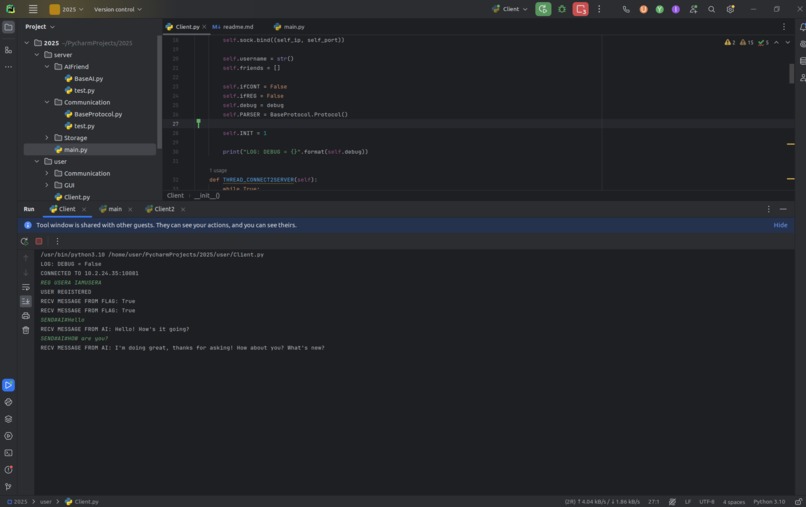This screenshot has width=806, height=507.
Task: Open the 2025 project dropdown
Action: (66, 9)
